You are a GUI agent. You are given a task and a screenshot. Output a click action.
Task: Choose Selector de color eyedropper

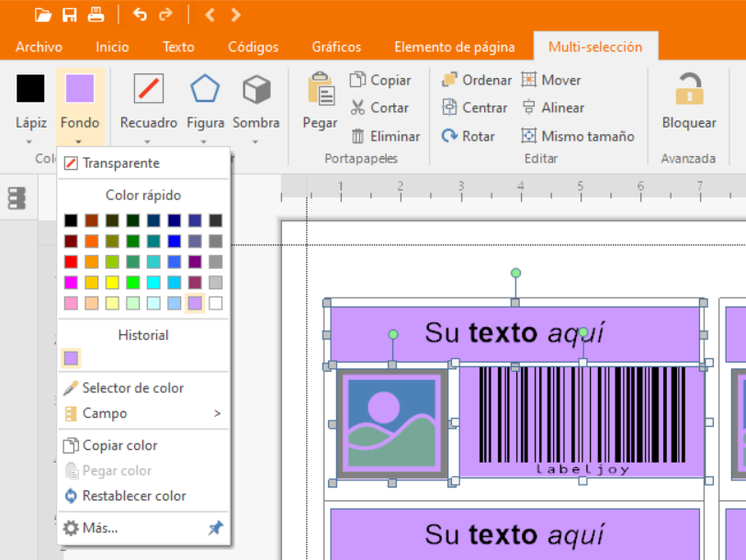[x=142, y=388]
